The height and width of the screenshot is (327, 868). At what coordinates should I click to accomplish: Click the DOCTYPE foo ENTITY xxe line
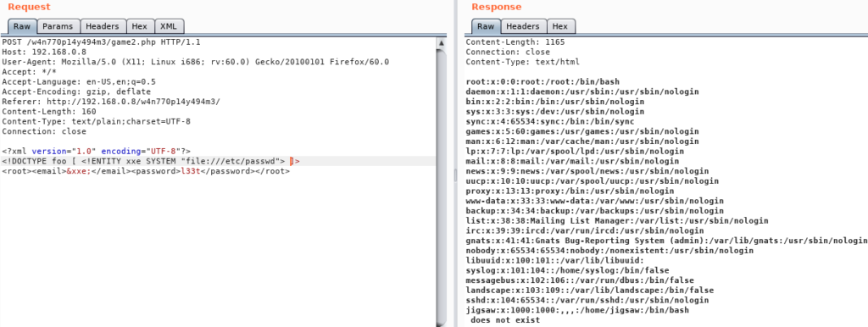click(x=151, y=161)
